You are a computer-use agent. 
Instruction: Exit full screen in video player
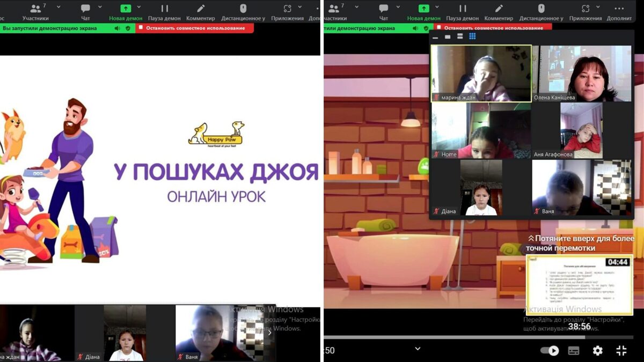pos(621,351)
